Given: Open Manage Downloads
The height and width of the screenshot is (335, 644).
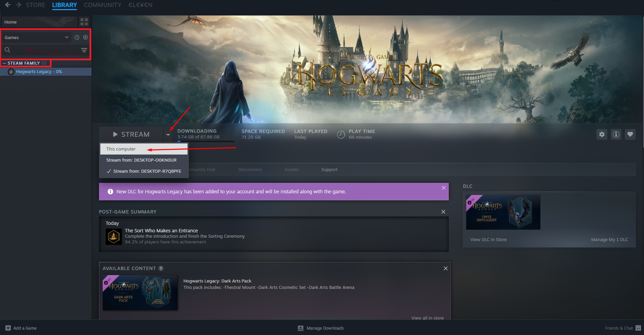Looking at the screenshot, I should (x=325, y=328).
